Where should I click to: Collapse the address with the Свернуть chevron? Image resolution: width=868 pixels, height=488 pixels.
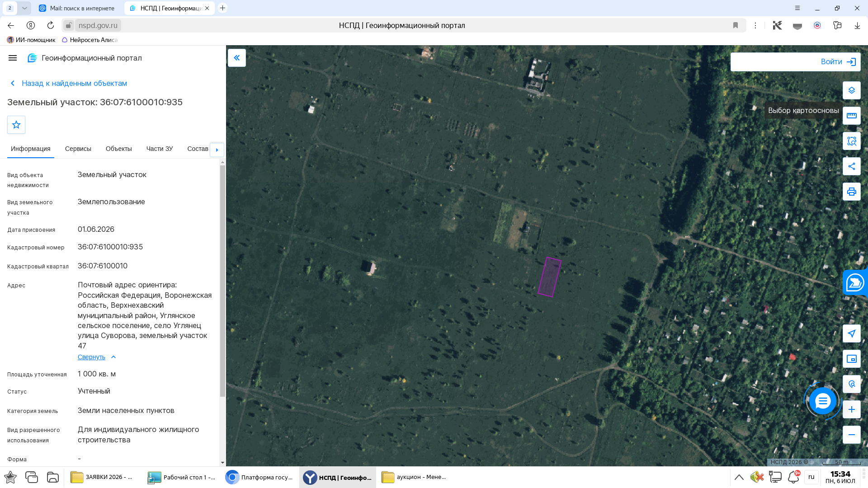113,357
